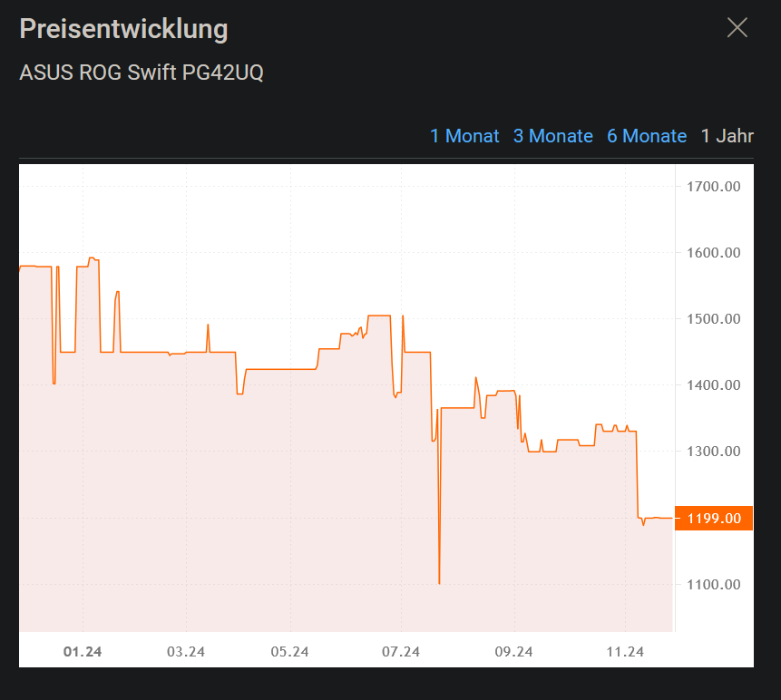Click the 05.24 axis label
The height and width of the screenshot is (700, 781).
288,651
